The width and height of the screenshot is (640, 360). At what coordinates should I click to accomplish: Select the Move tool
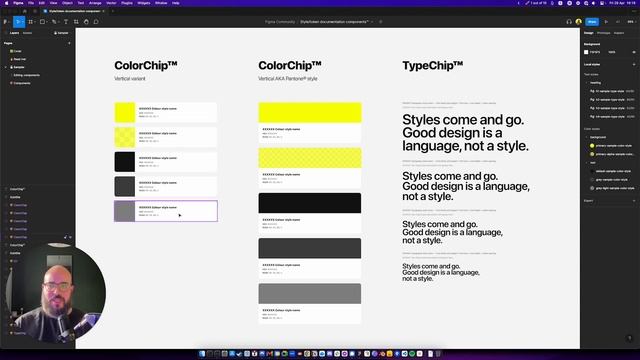click(x=18, y=22)
